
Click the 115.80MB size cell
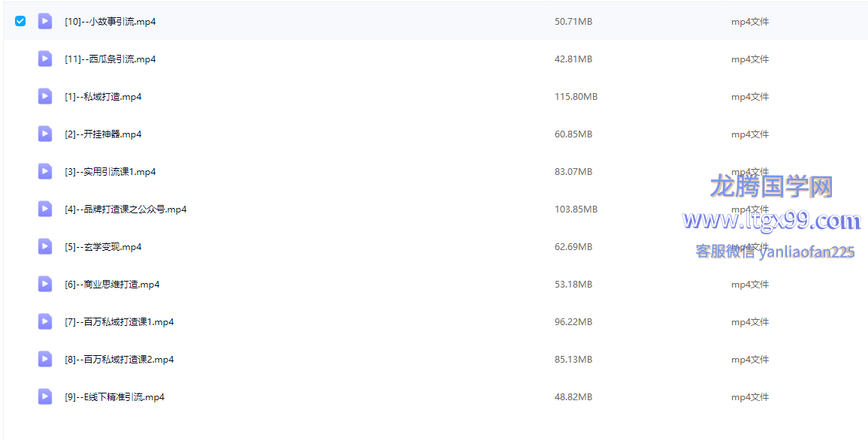(576, 97)
